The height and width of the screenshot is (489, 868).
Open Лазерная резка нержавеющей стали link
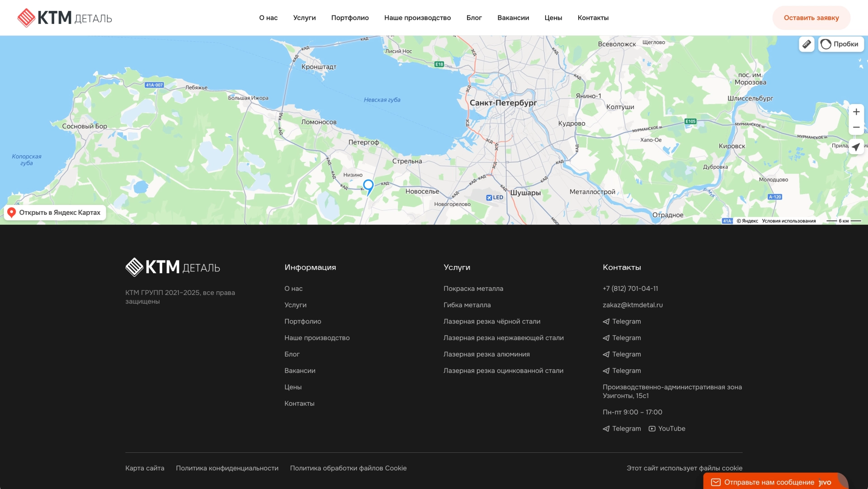point(503,337)
